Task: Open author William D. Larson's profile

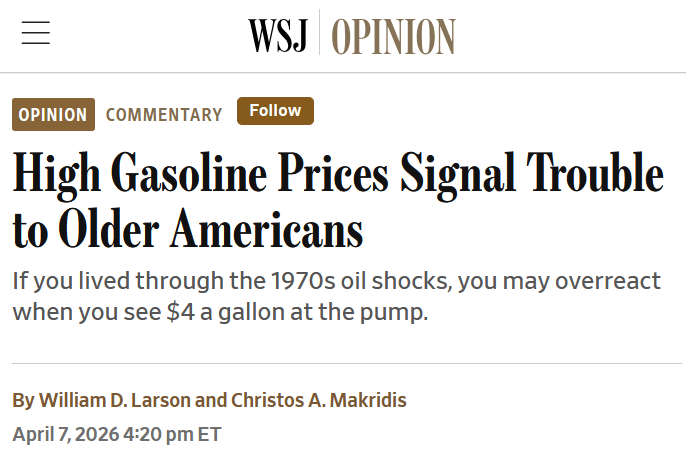Action: tap(115, 401)
